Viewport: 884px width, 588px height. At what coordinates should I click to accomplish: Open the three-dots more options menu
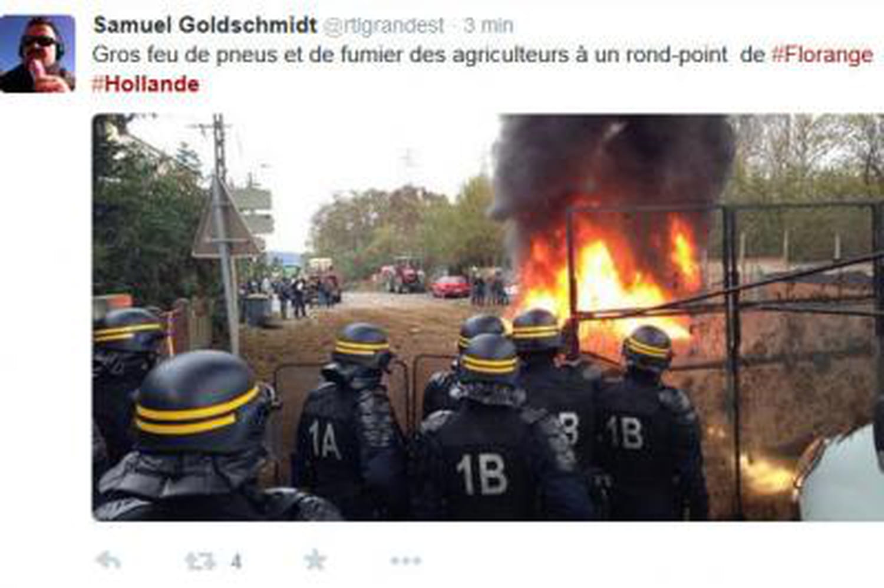pyautogui.click(x=405, y=561)
